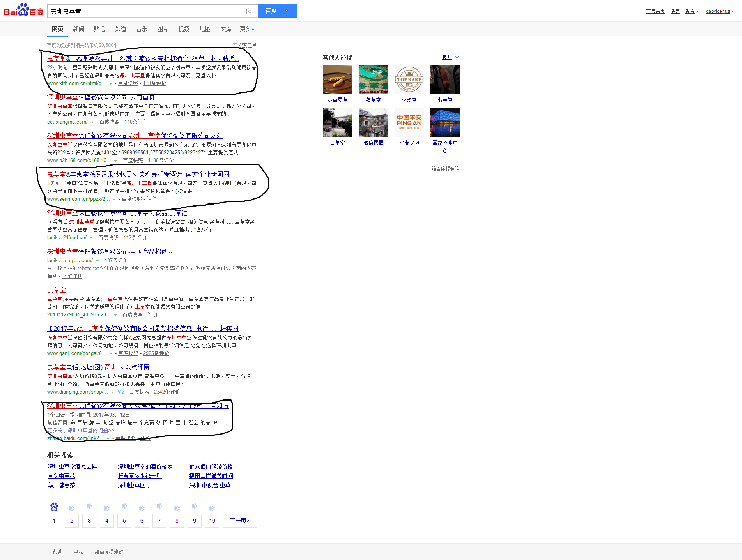Expand daovicehua account menu
Screen dimensions: 742x560
720,11
